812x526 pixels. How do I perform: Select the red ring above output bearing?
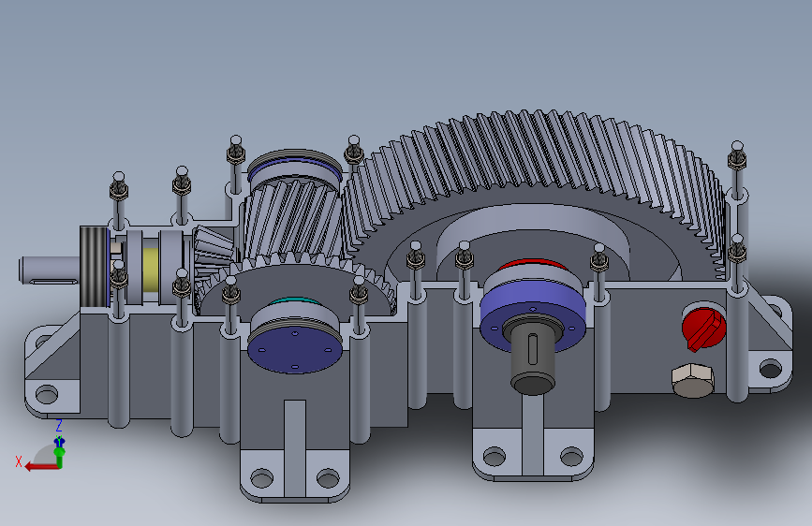pos(532,265)
